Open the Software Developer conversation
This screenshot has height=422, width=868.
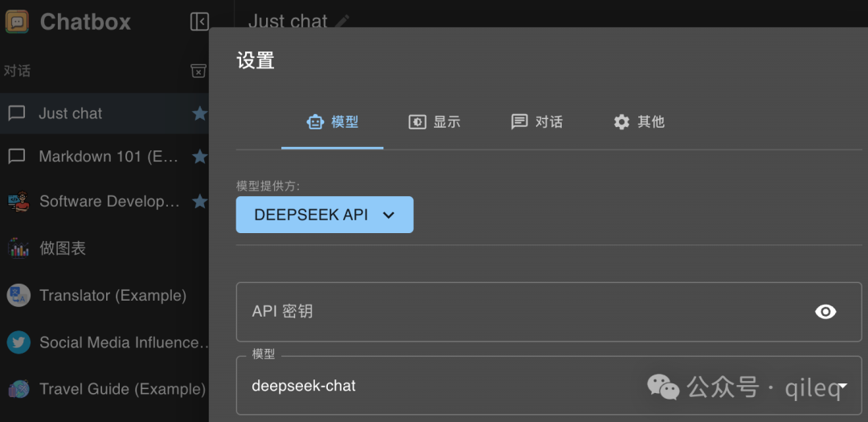pyautogui.click(x=104, y=201)
